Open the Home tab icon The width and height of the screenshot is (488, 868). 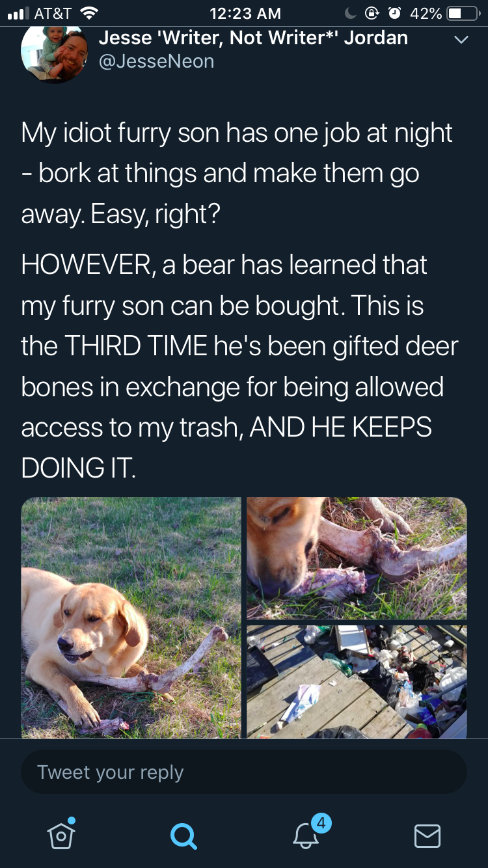(61, 834)
